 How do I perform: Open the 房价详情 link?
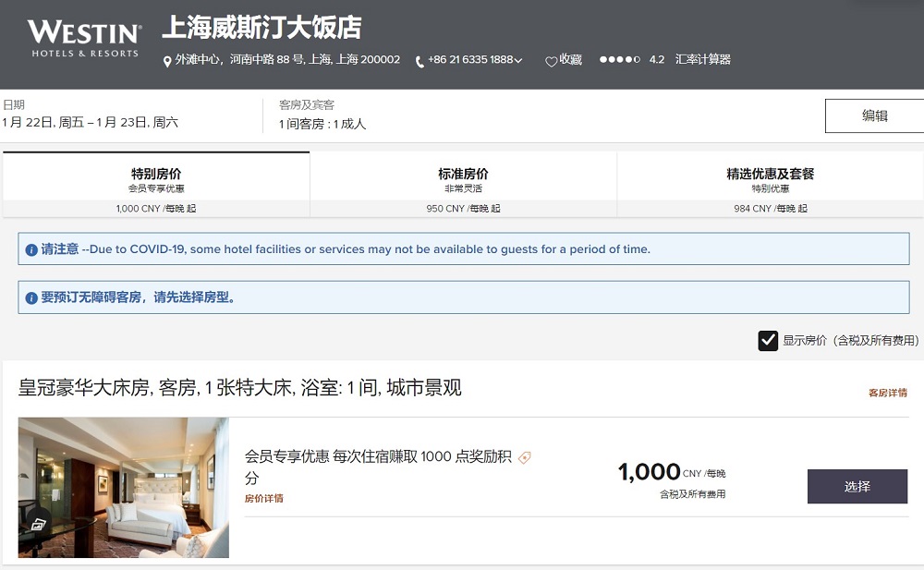[264, 498]
